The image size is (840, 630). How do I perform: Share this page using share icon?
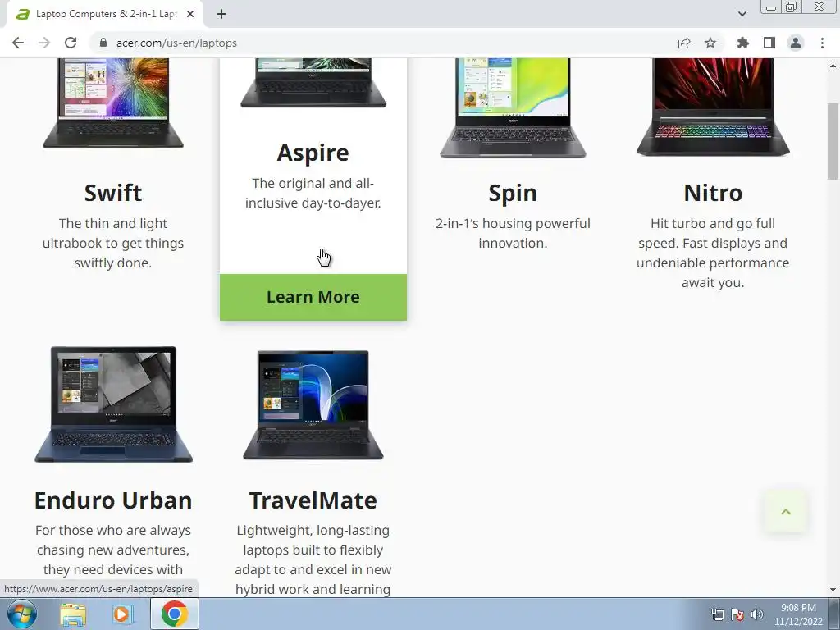[684, 43]
